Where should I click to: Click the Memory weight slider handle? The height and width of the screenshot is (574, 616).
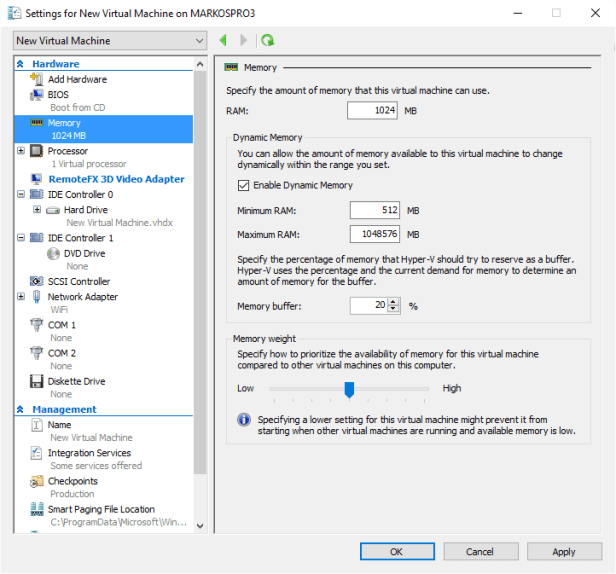tap(349, 389)
